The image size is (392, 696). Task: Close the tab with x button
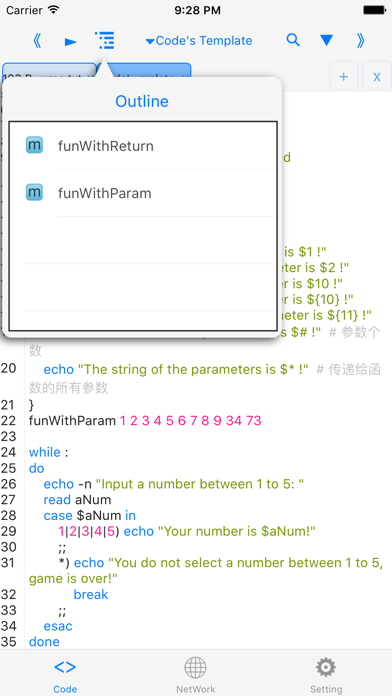click(x=376, y=76)
